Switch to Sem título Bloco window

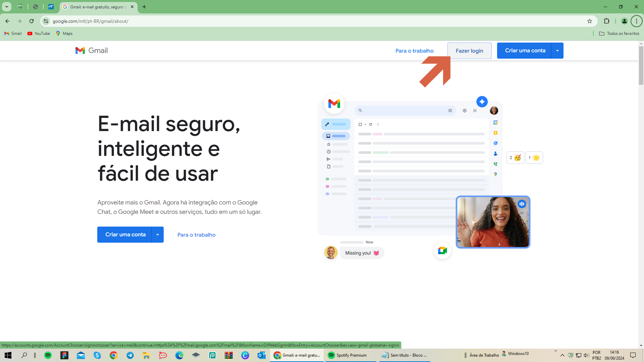[x=405, y=355]
